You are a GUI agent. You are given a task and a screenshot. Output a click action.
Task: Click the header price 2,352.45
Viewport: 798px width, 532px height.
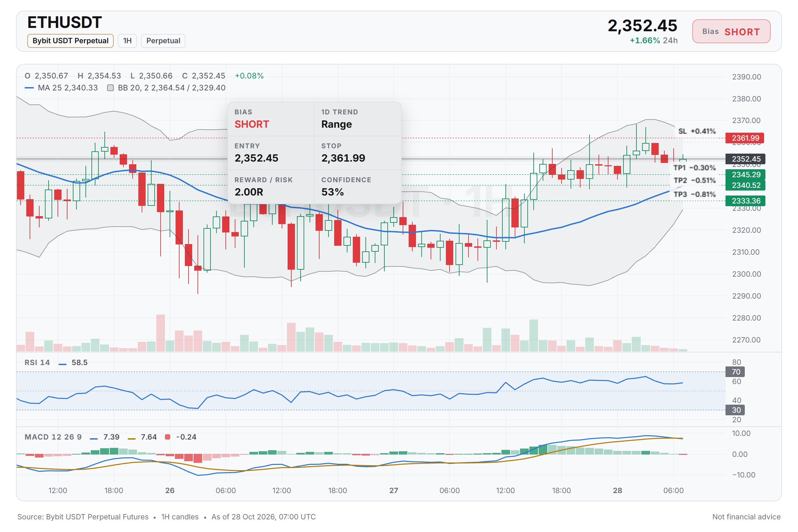coord(642,26)
